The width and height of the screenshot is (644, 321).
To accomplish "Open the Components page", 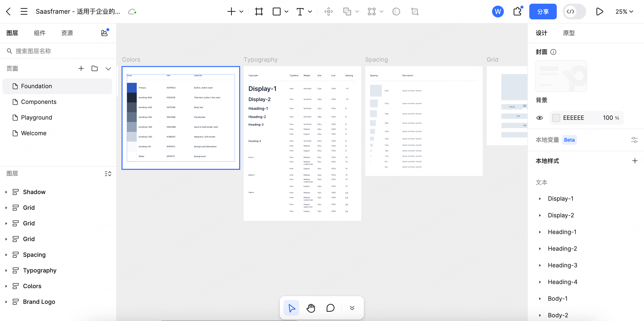I will (39, 102).
